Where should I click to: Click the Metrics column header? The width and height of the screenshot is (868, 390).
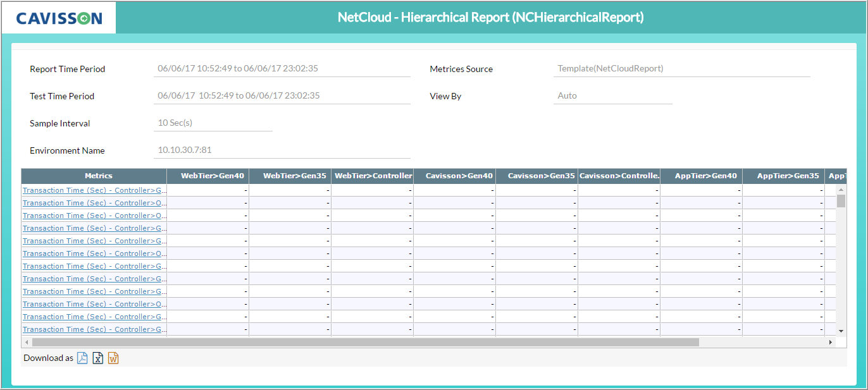tap(94, 176)
